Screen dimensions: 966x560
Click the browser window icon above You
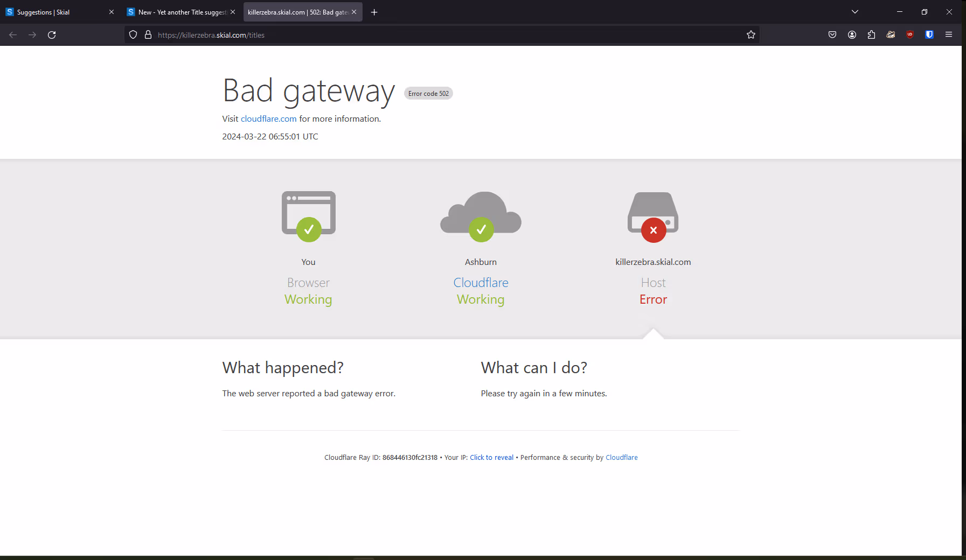(309, 216)
